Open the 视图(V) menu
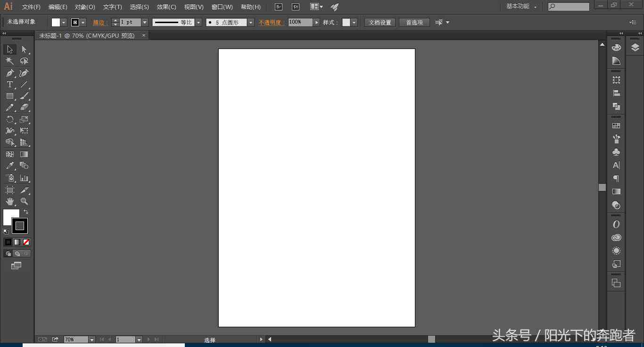 coord(194,7)
